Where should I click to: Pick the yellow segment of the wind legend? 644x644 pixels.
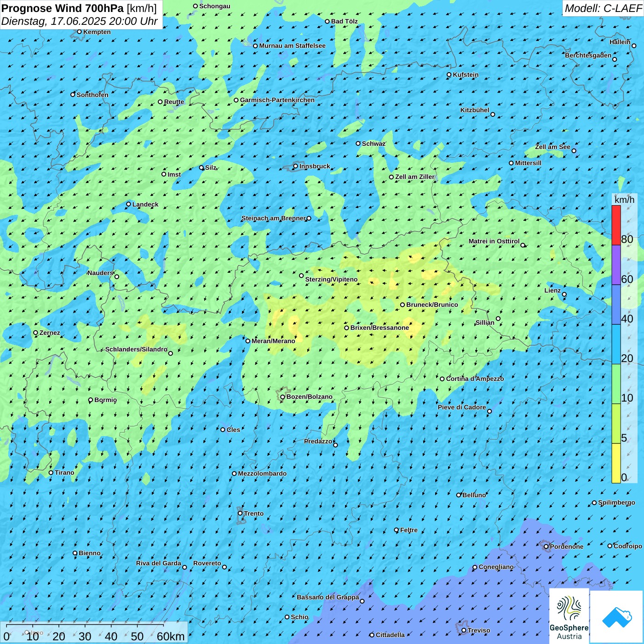coord(616,463)
